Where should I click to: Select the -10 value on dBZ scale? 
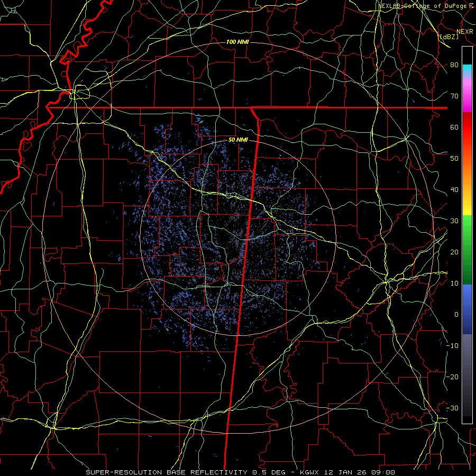coord(452,345)
